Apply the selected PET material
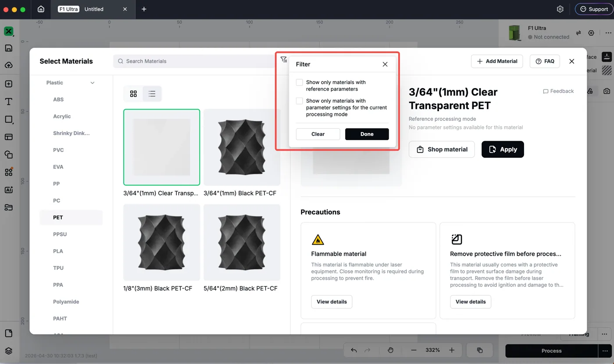Image resolution: width=614 pixels, height=364 pixels. [503, 149]
